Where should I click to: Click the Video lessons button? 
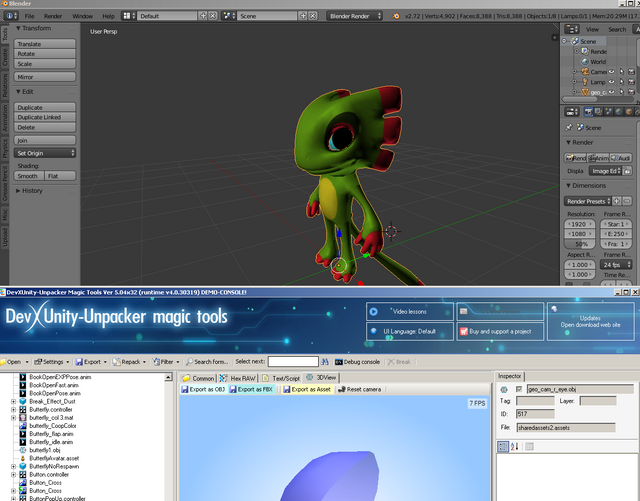[x=410, y=312]
